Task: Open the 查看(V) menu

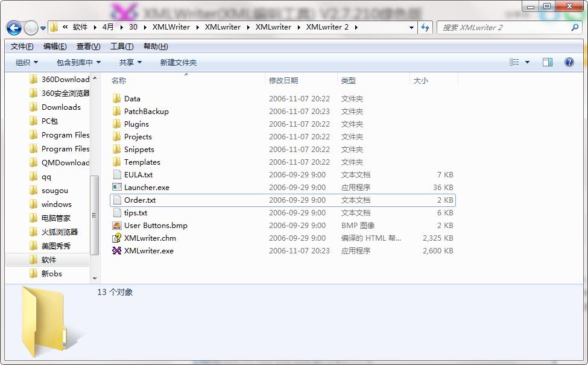Action: click(88, 46)
